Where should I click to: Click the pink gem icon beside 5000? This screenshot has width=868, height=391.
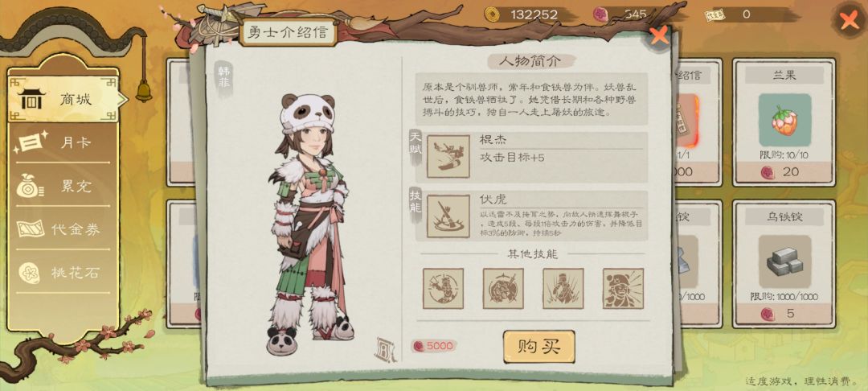click(x=419, y=346)
